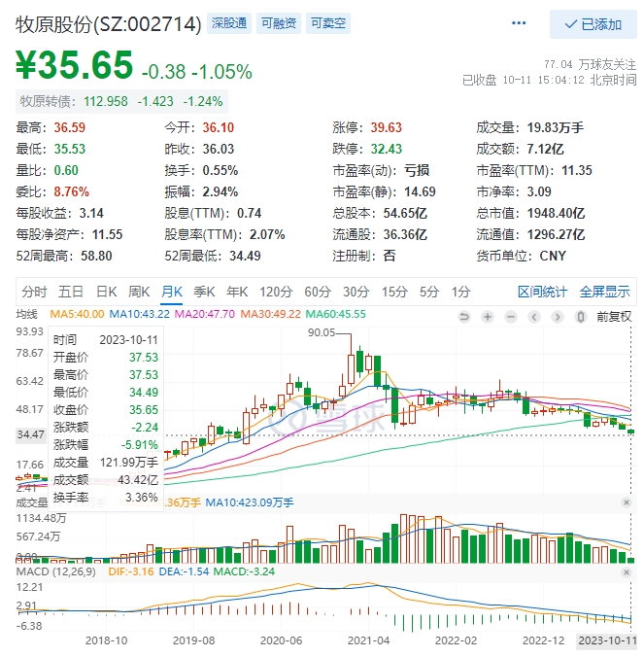Click the 52周最高 58.80 value
This screenshot has width=644, height=657.
96,256
